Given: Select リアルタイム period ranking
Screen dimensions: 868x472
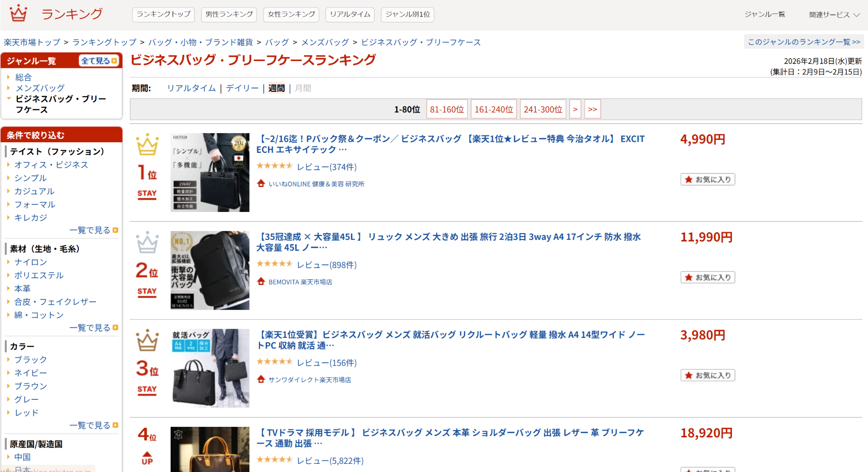Looking at the screenshot, I should [191, 88].
